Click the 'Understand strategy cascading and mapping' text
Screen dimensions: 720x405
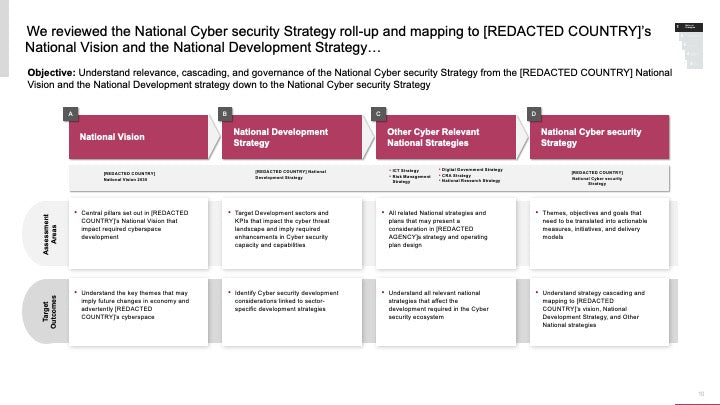tap(593, 309)
